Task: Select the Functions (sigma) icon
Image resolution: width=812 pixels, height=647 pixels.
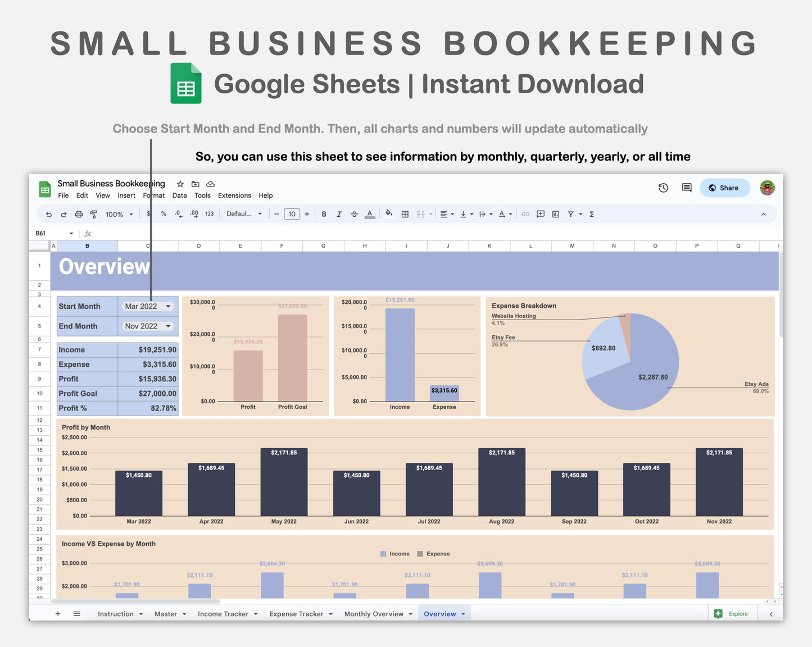Action: [x=591, y=214]
